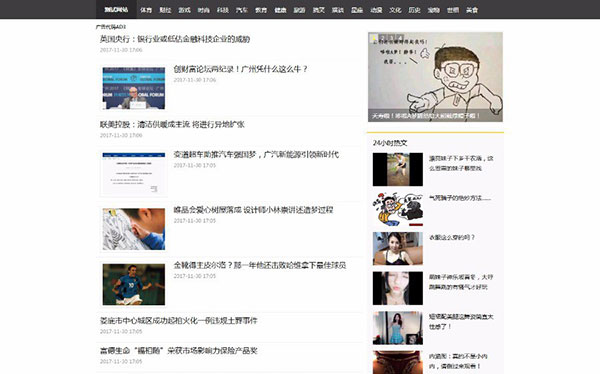The image size is (600, 374).
Task: Open the hot article title ending 穿的吗？
Action: click(x=452, y=237)
